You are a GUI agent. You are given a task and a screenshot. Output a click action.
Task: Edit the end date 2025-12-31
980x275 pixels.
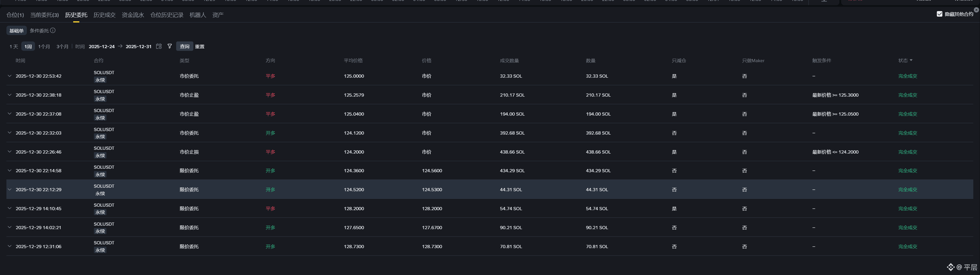click(139, 46)
